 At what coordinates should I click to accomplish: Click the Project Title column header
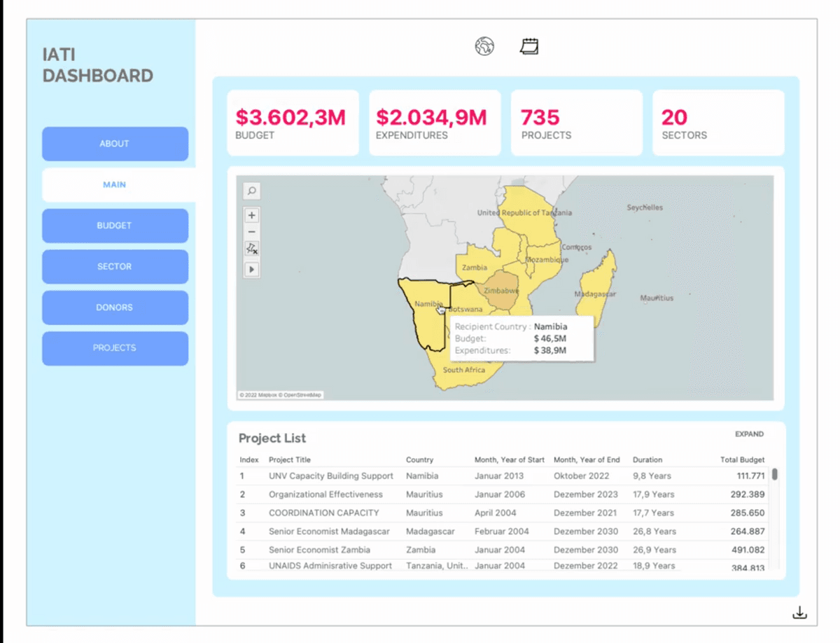(x=290, y=460)
